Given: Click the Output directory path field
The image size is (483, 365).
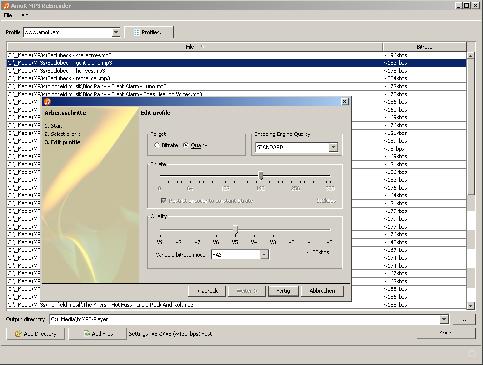Looking at the screenshot, I should point(245,319).
